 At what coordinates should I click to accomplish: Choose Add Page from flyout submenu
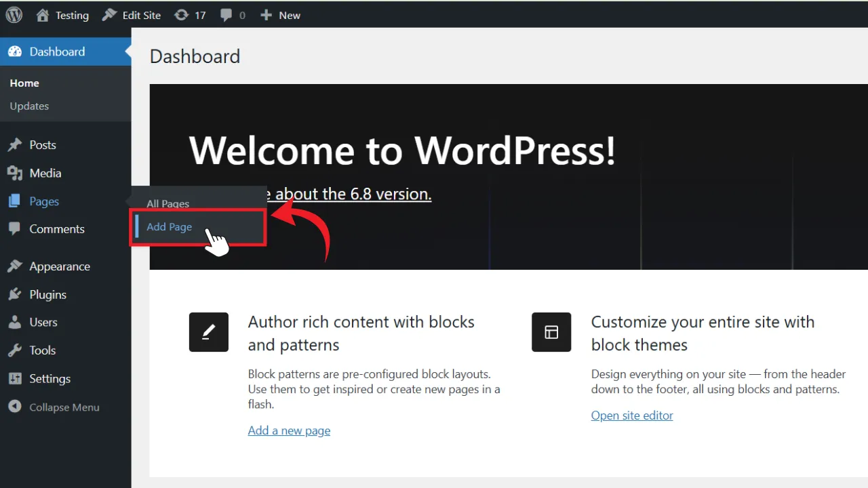click(x=170, y=226)
